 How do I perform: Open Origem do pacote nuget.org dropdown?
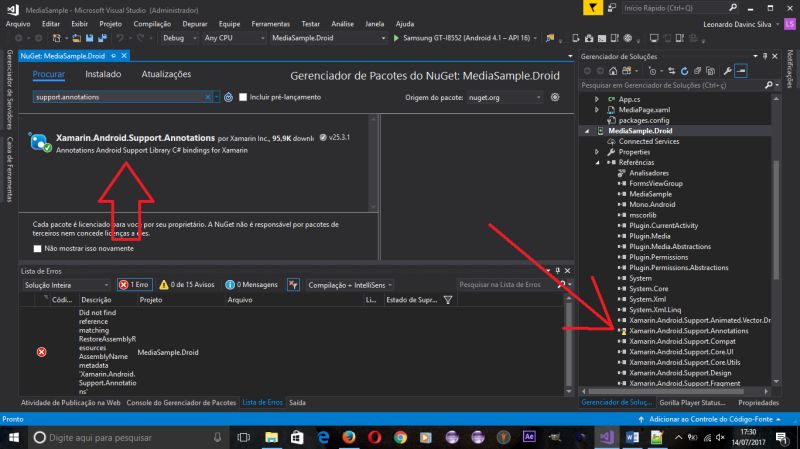[x=505, y=97]
